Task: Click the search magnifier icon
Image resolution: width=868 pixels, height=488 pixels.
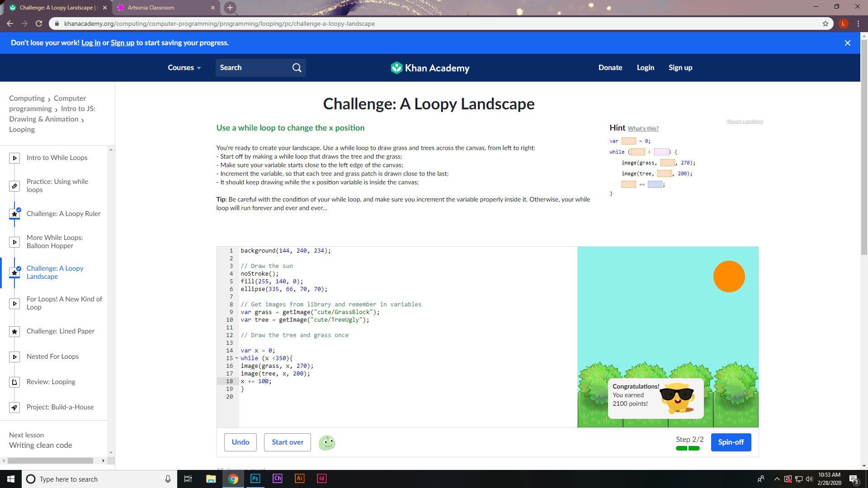Action: coord(297,68)
